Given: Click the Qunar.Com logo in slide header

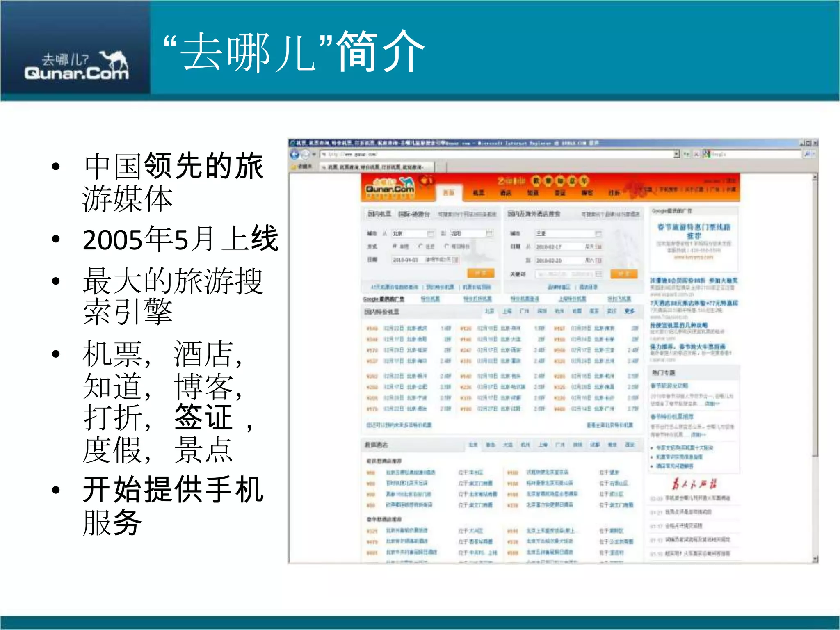Looking at the screenshot, I should coord(77,66).
